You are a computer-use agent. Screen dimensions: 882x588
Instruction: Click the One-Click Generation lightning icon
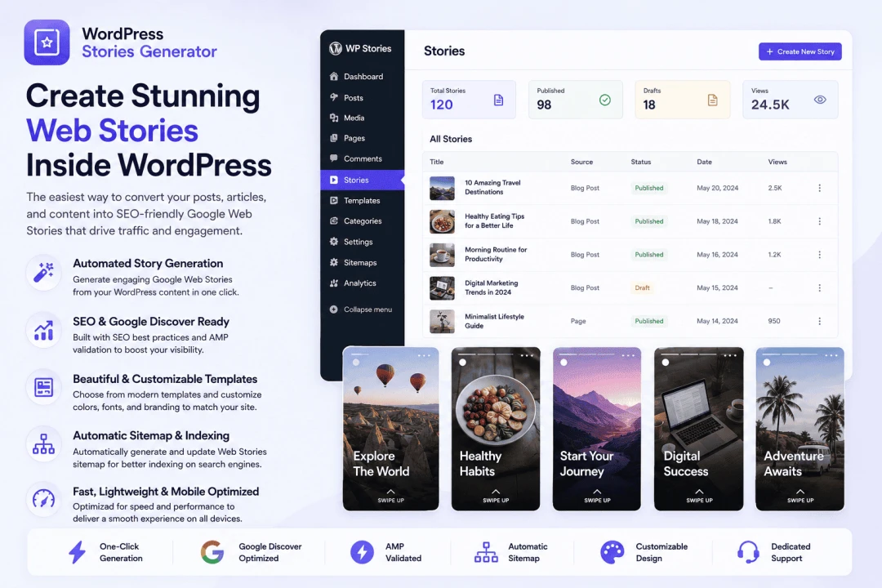pos(77,552)
